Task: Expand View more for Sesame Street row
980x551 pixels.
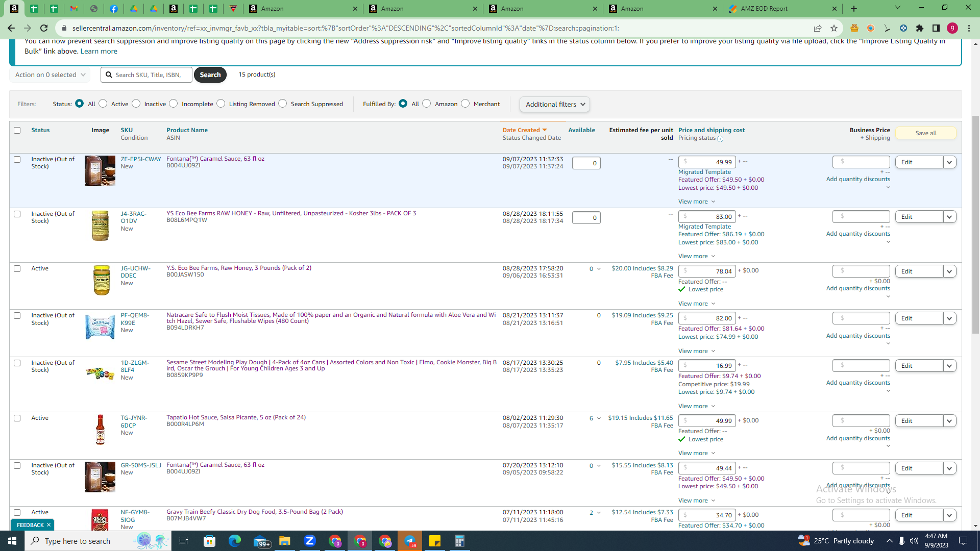Action: pyautogui.click(x=697, y=406)
